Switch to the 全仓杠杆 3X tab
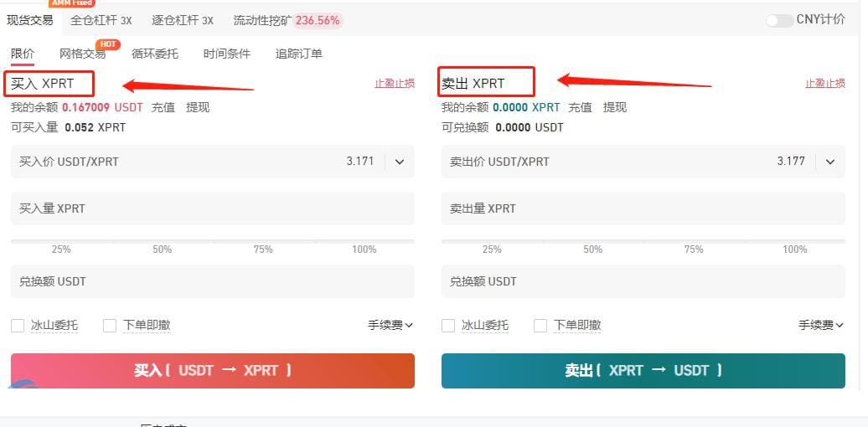 [x=101, y=20]
